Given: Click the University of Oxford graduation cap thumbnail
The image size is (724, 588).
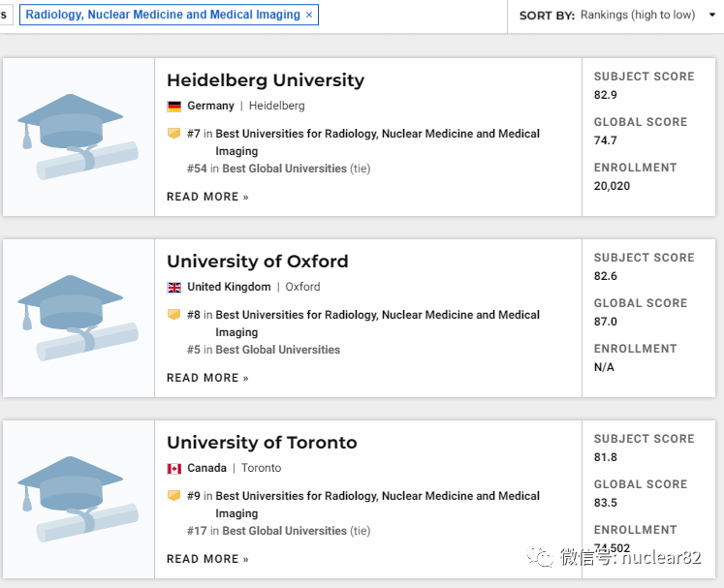Looking at the screenshot, I should point(78,318).
